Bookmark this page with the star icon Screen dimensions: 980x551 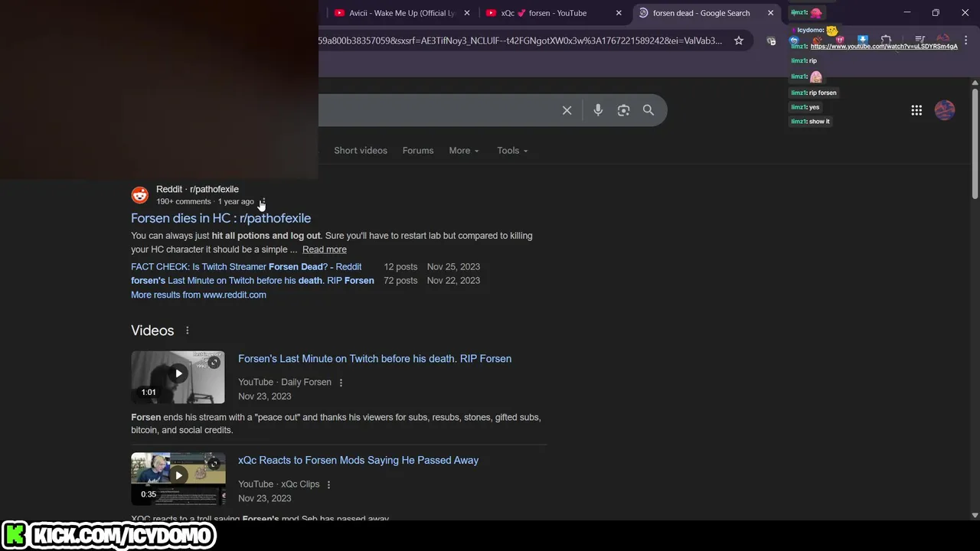point(739,41)
